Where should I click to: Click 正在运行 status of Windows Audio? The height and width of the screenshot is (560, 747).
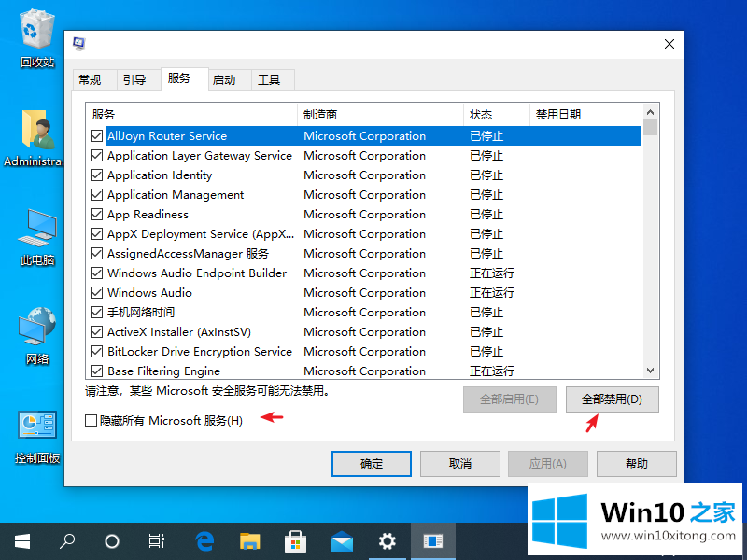pos(492,292)
